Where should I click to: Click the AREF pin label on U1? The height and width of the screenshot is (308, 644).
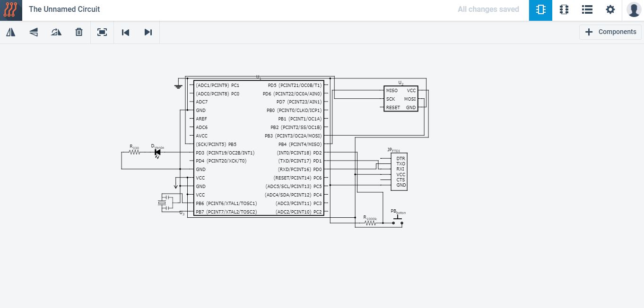click(x=201, y=119)
